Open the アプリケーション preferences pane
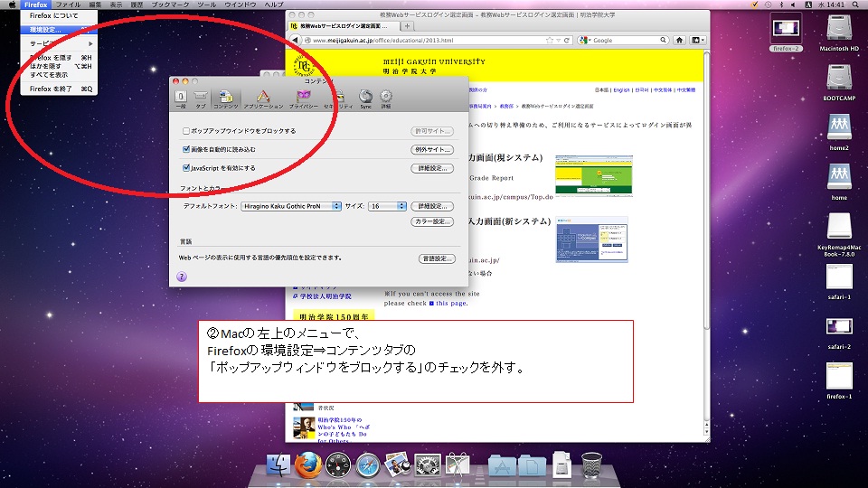 click(263, 99)
